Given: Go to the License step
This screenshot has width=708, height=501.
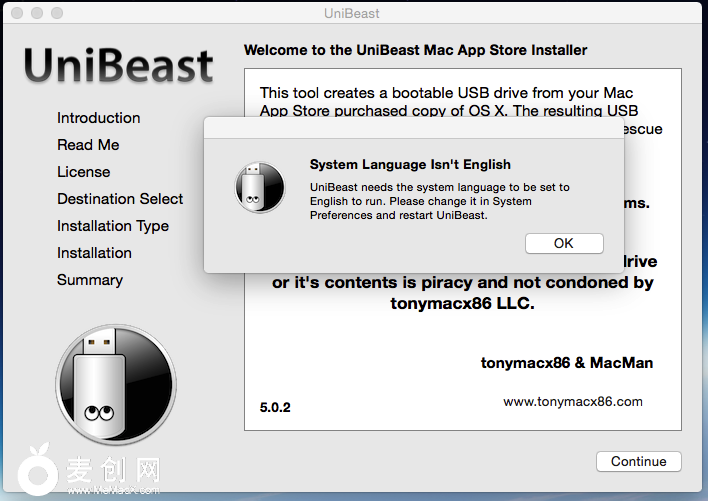Looking at the screenshot, I should click(83, 172).
